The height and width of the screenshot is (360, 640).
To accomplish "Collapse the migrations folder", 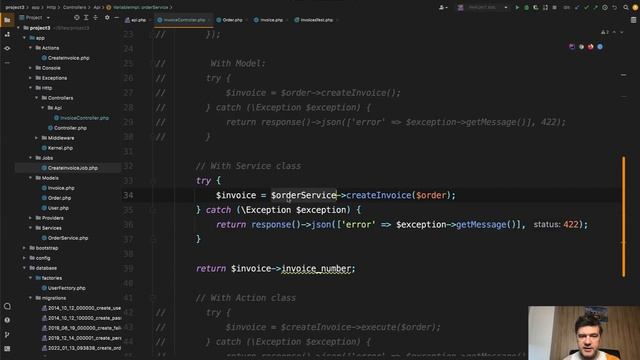I will [30, 298].
